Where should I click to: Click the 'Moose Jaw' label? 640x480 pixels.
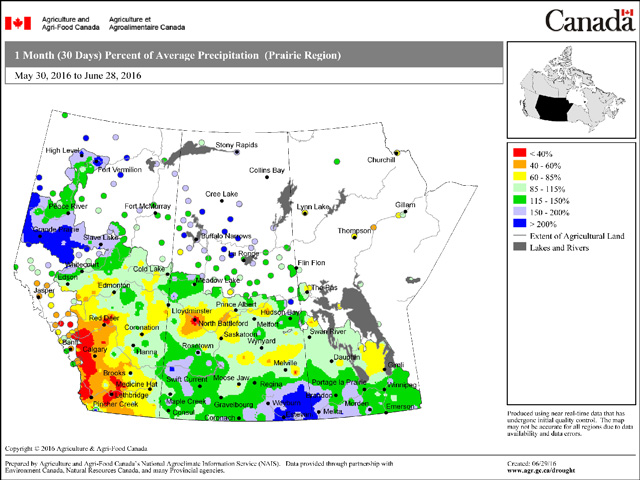pos(231,378)
